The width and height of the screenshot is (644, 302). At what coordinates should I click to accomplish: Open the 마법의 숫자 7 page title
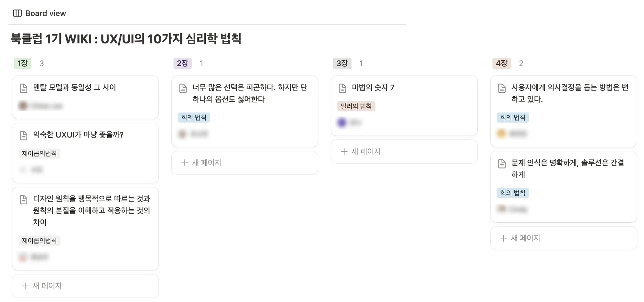(x=373, y=88)
